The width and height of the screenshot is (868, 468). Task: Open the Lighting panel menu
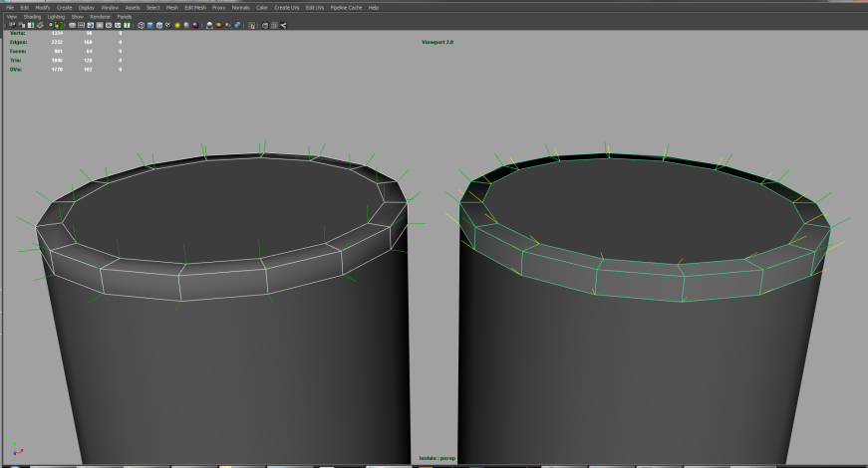pos(56,16)
